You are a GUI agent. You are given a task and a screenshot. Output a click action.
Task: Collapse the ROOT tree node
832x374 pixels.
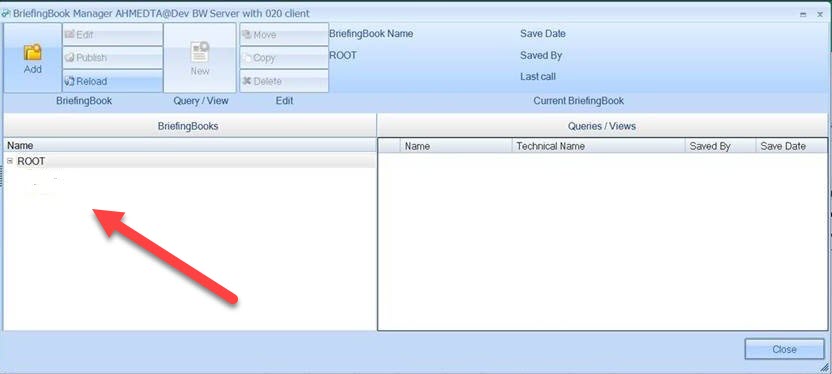pos(10,161)
